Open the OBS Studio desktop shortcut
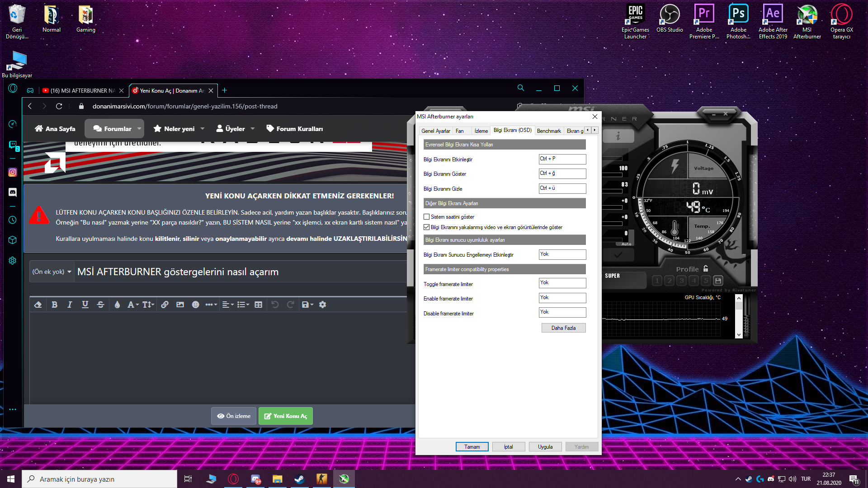The height and width of the screenshot is (488, 868). click(670, 19)
